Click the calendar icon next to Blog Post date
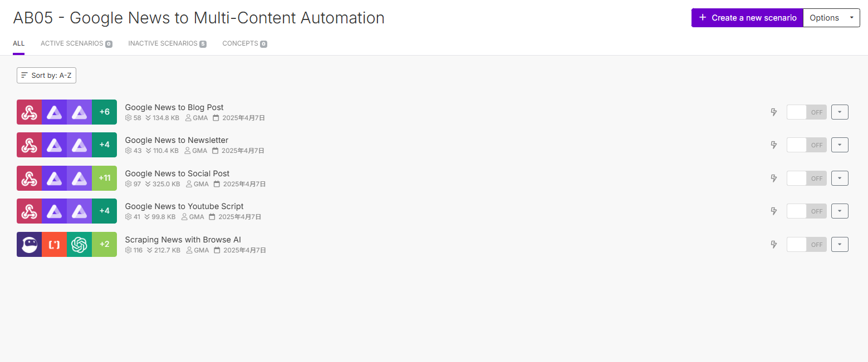The image size is (868, 362). 216,117
